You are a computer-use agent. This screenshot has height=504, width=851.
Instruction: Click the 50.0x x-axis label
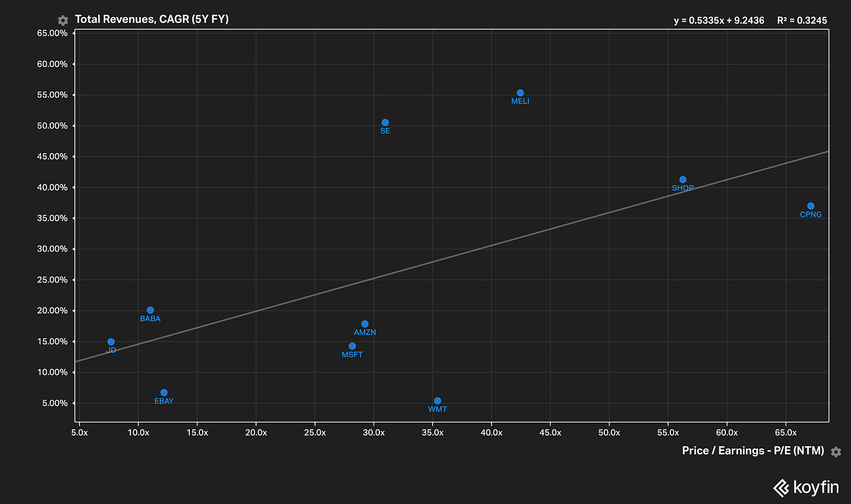click(610, 433)
